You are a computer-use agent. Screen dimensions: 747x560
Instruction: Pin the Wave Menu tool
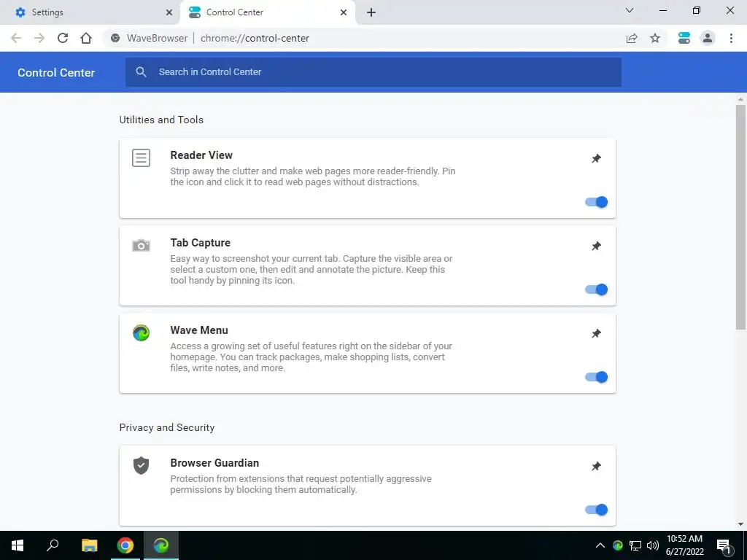pos(596,334)
